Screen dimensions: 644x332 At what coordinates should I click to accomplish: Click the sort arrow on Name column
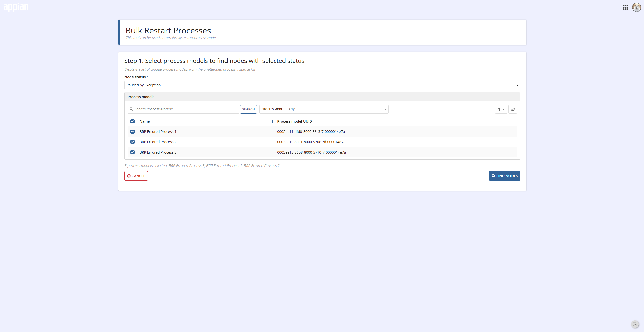(x=272, y=121)
